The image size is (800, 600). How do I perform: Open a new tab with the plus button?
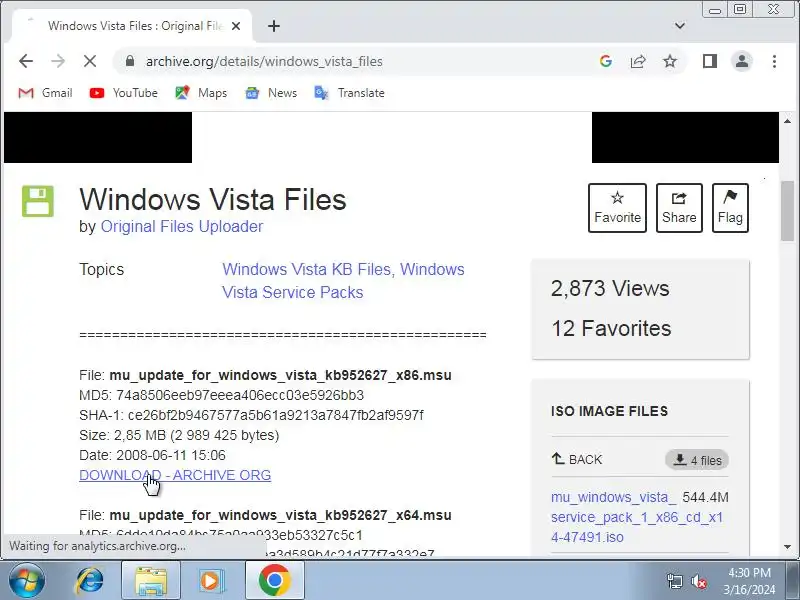[274, 26]
